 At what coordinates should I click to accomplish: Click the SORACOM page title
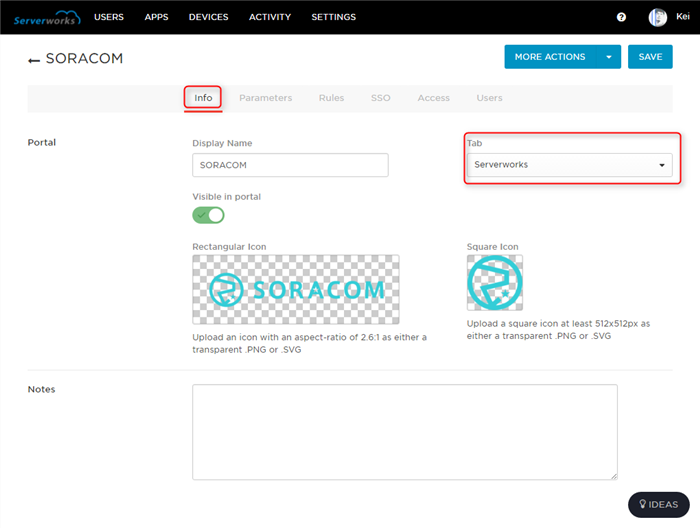click(84, 58)
